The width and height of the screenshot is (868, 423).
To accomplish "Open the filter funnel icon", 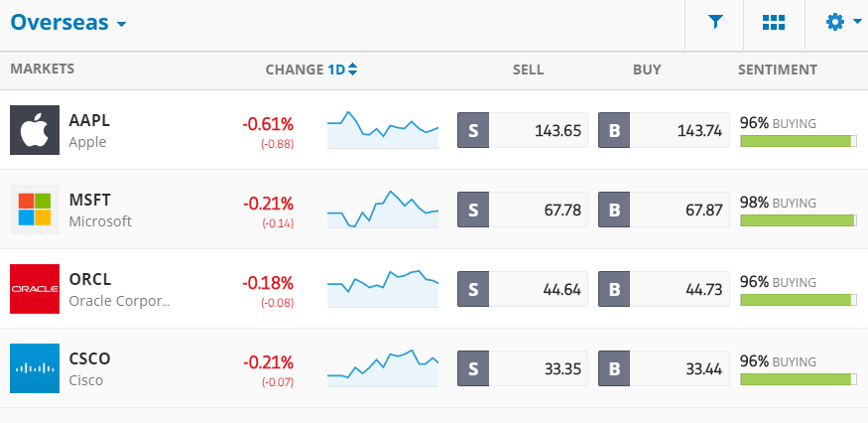I will (x=715, y=22).
